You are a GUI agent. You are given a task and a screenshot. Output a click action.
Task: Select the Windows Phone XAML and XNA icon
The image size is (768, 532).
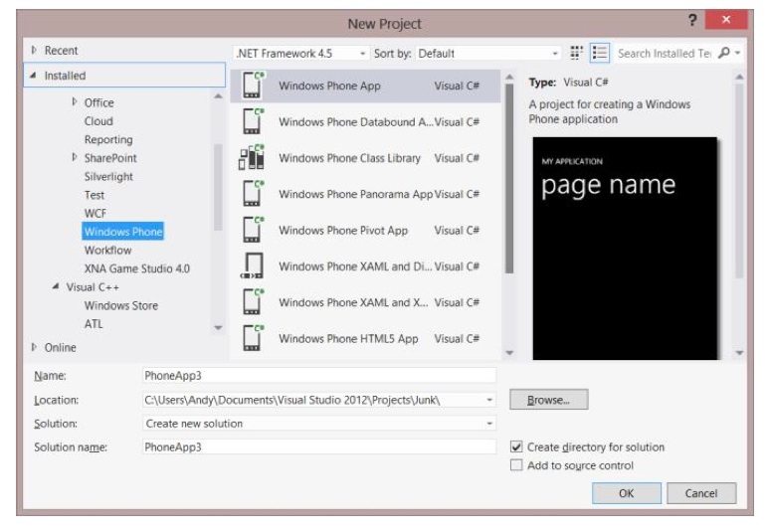[253, 302]
